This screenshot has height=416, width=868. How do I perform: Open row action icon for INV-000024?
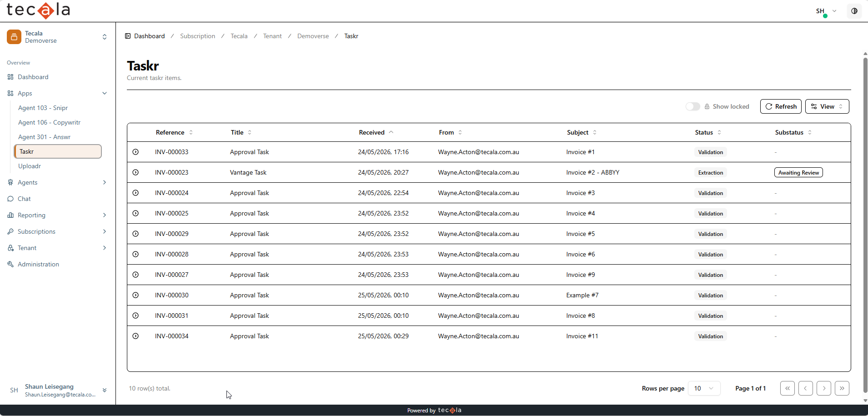pyautogui.click(x=135, y=193)
